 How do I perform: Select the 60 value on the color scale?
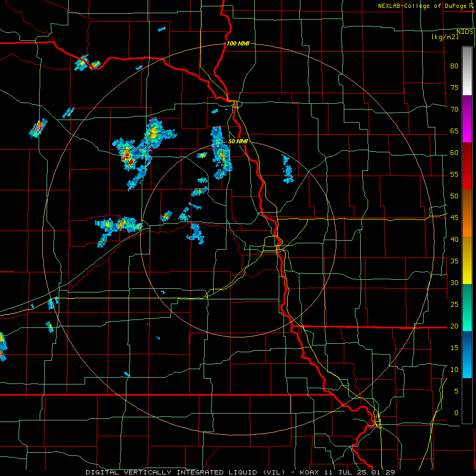coord(454,153)
